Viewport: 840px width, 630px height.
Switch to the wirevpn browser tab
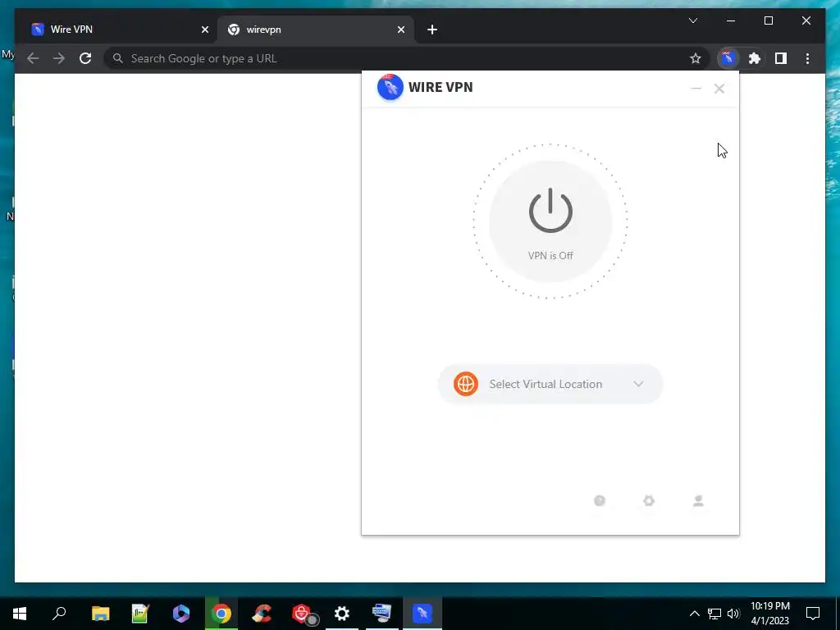pos(315,30)
